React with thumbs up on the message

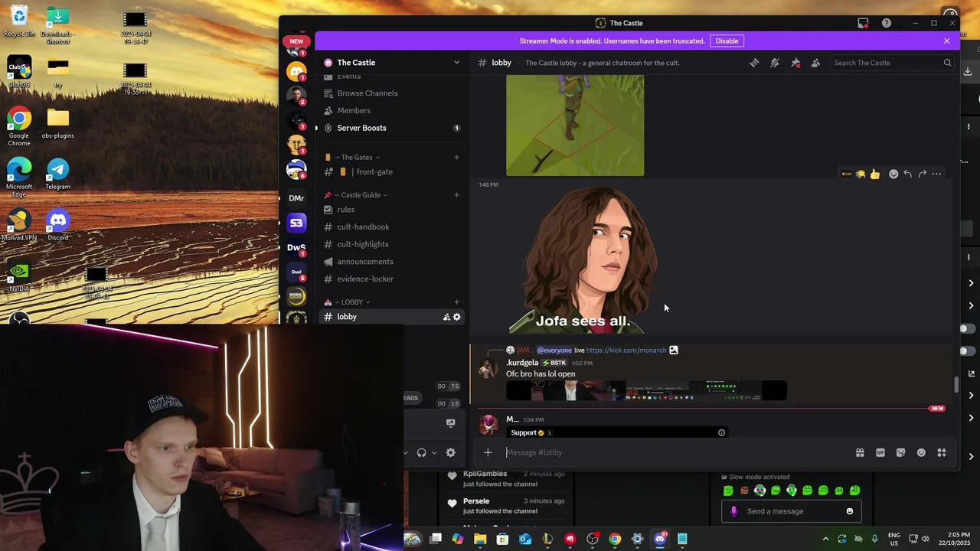[x=875, y=174]
